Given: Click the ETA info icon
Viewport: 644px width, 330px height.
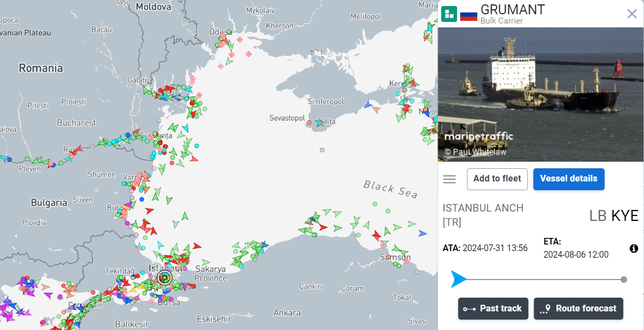Looking at the screenshot, I should point(634,249).
